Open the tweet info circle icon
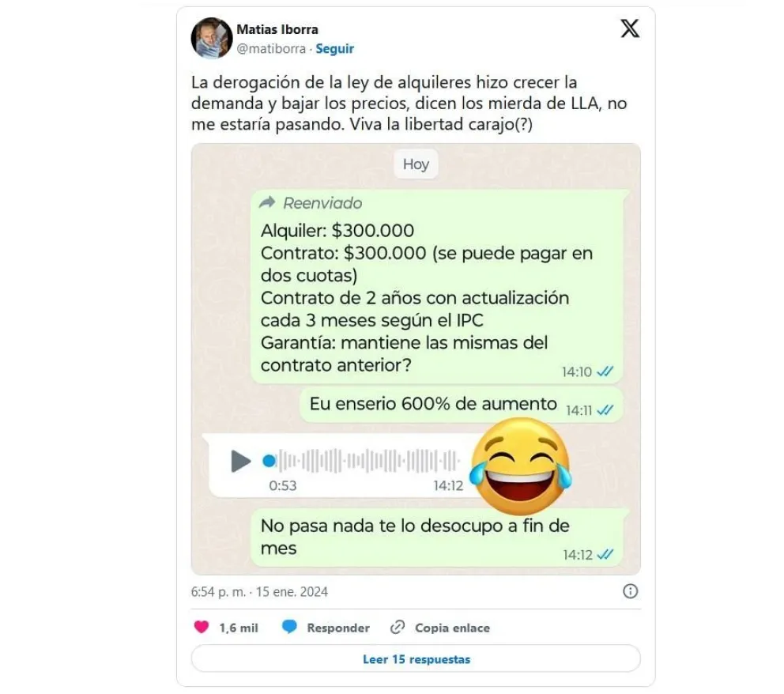This screenshot has height=694, width=784. [x=630, y=591]
